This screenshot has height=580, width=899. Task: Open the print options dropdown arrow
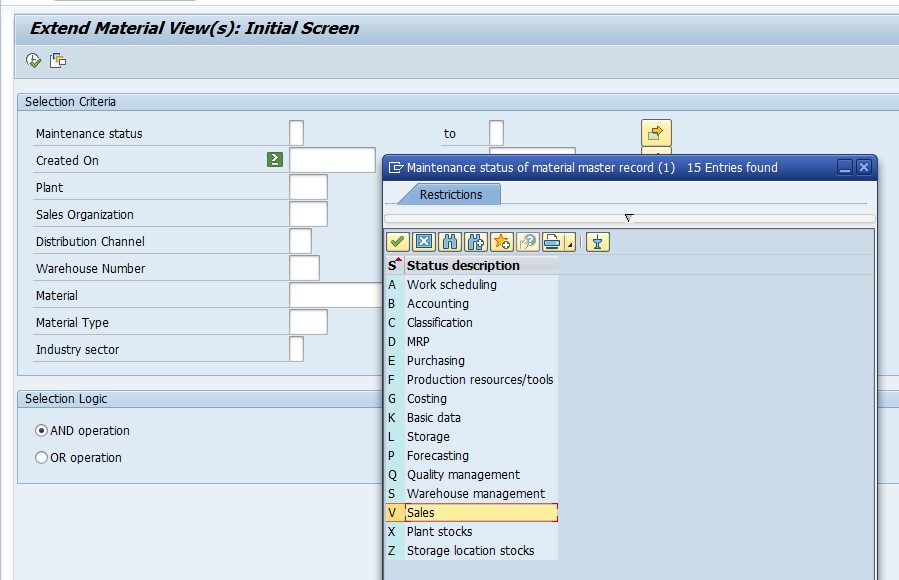pos(570,242)
